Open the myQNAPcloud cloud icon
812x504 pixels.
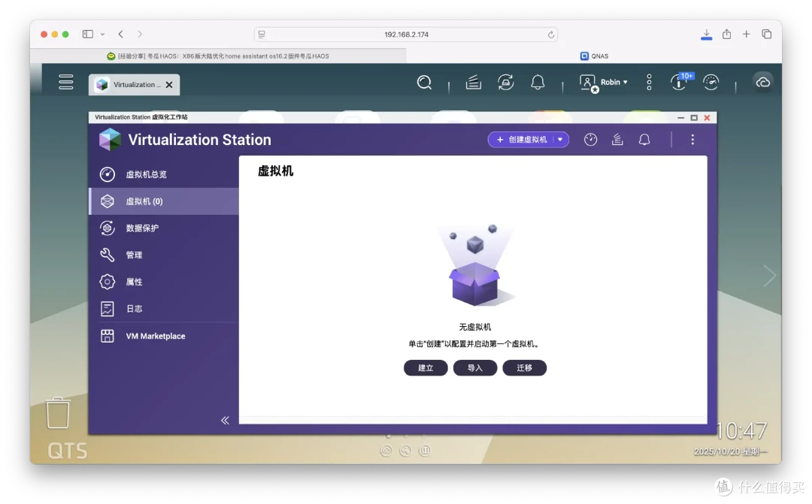763,83
